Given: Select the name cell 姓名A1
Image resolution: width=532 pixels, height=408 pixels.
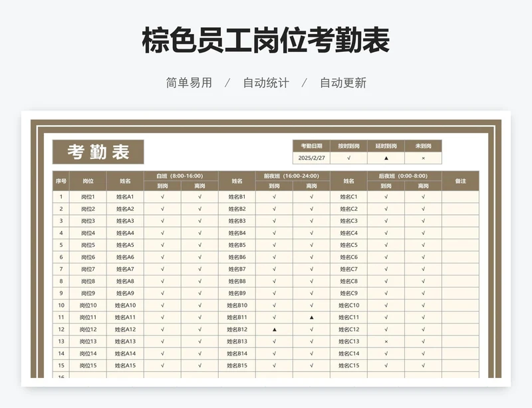Looking at the screenshot, I should 125,197.
